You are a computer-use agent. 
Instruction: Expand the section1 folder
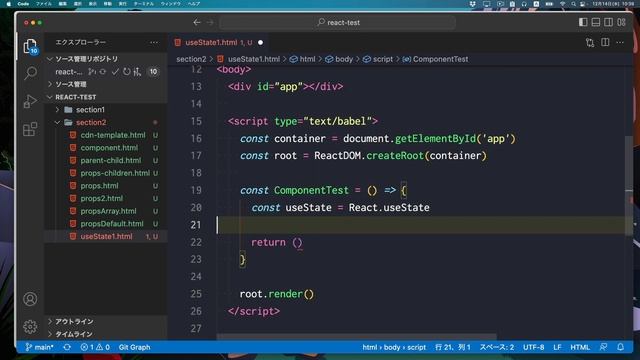(106, 110)
